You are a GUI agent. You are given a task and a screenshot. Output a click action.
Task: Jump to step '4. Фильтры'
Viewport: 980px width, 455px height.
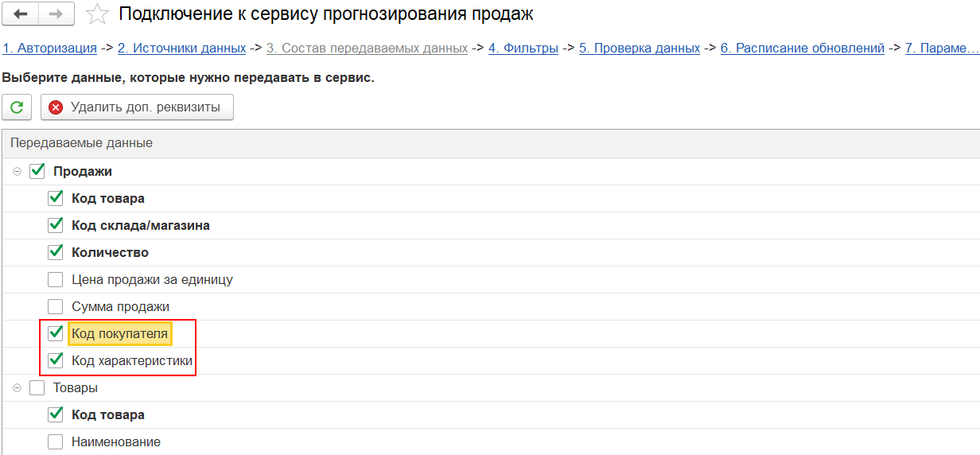pyautogui.click(x=523, y=48)
